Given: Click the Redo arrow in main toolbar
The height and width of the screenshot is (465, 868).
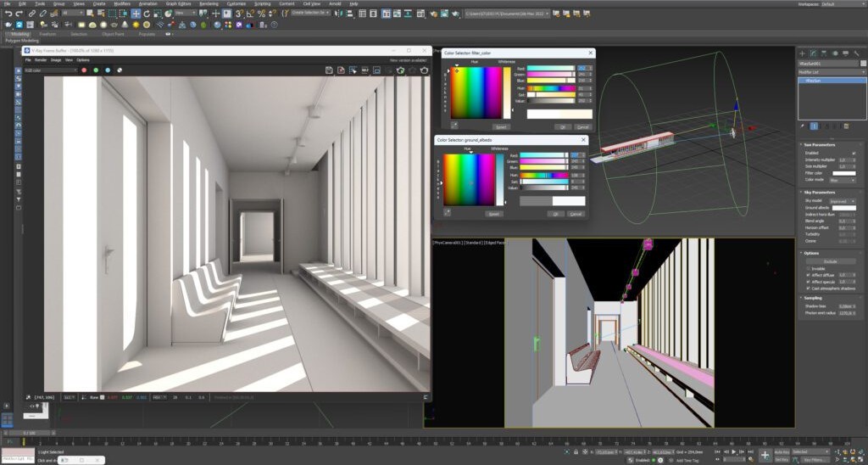Looking at the screenshot, I should pyautogui.click(x=19, y=14).
